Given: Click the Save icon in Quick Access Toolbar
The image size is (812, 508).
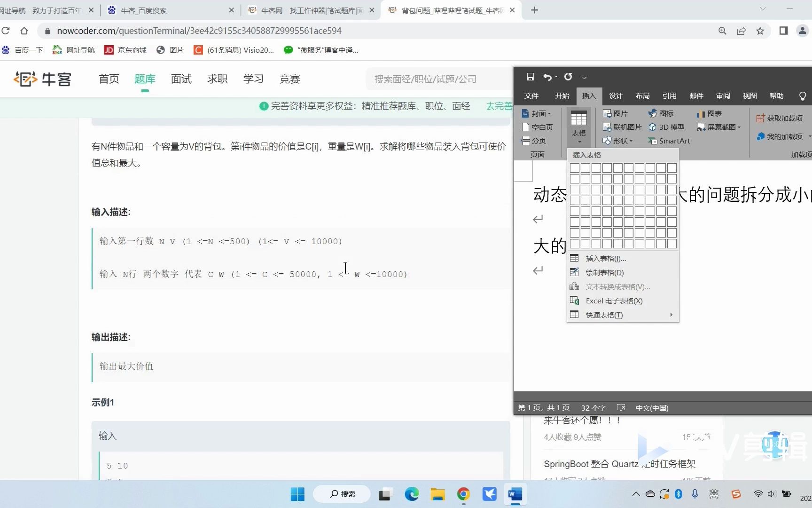Looking at the screenshot, I should tap(531, 76).
